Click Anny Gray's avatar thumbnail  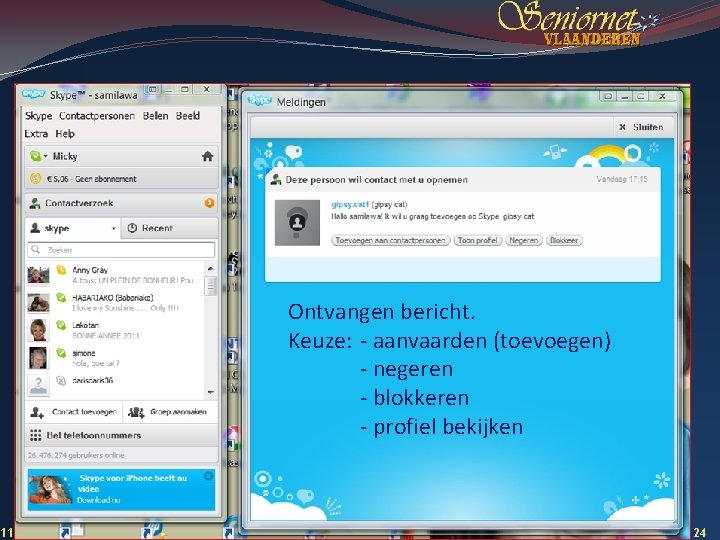tap(38, 275)
